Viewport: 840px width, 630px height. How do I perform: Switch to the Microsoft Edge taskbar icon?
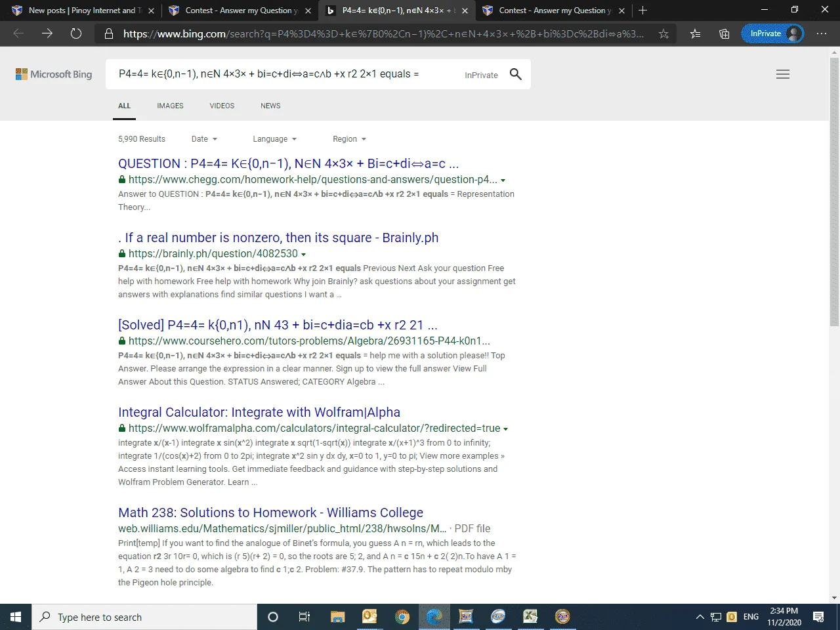(x=434, y=617)
